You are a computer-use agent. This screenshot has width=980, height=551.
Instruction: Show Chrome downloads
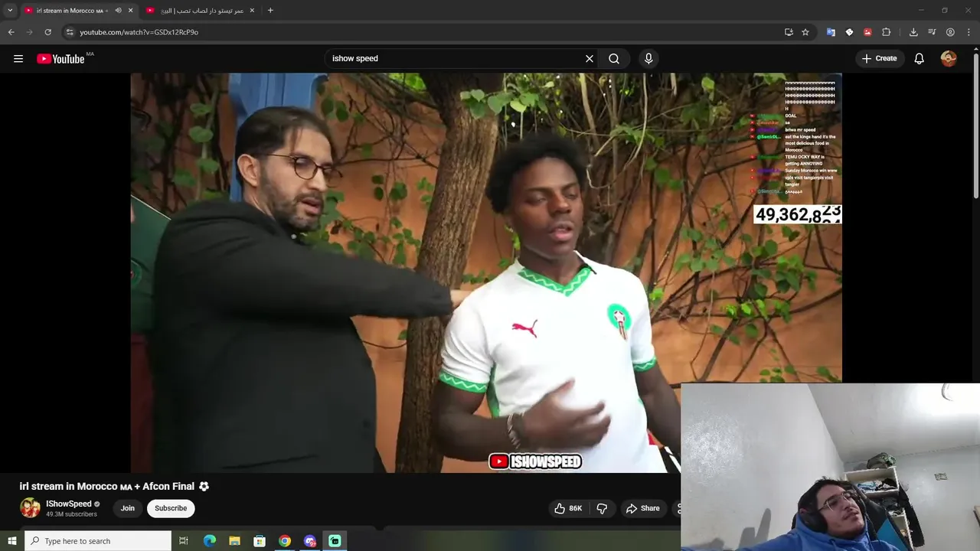(x=913, y=32)
